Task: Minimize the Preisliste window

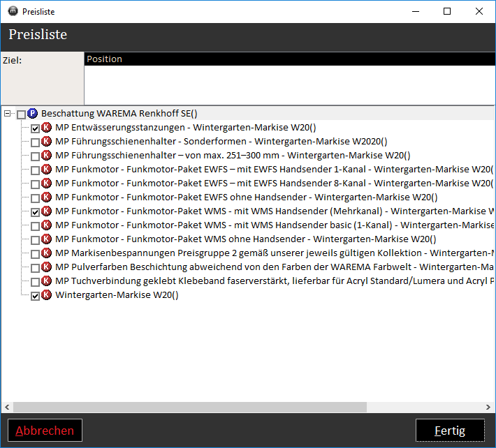Action: coord(416,11)
